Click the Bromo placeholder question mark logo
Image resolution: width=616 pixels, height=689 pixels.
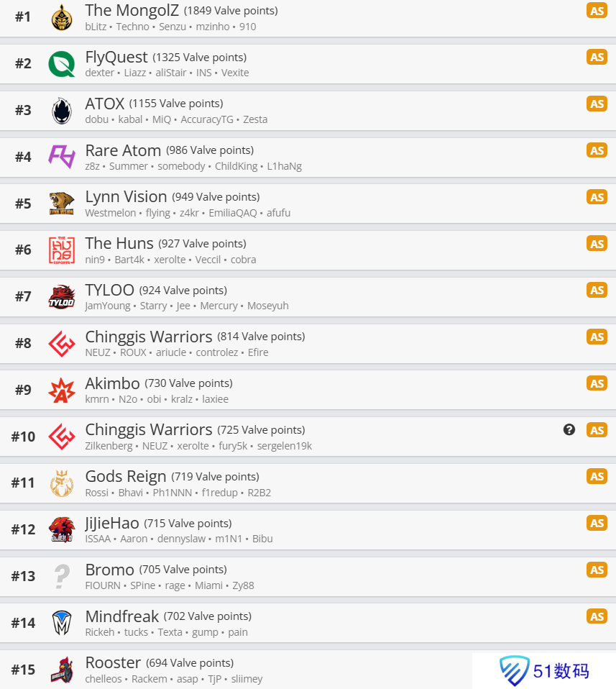[x=62, y=576]
